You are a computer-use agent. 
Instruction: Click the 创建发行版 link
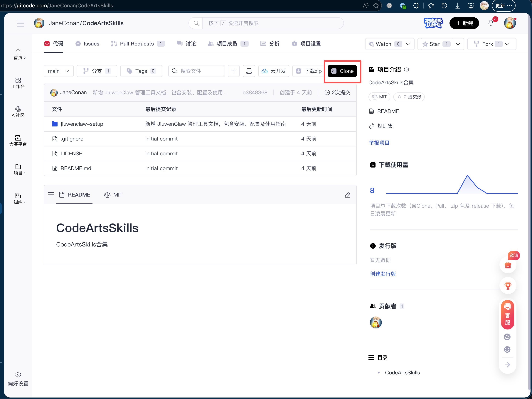click(383, 274)
